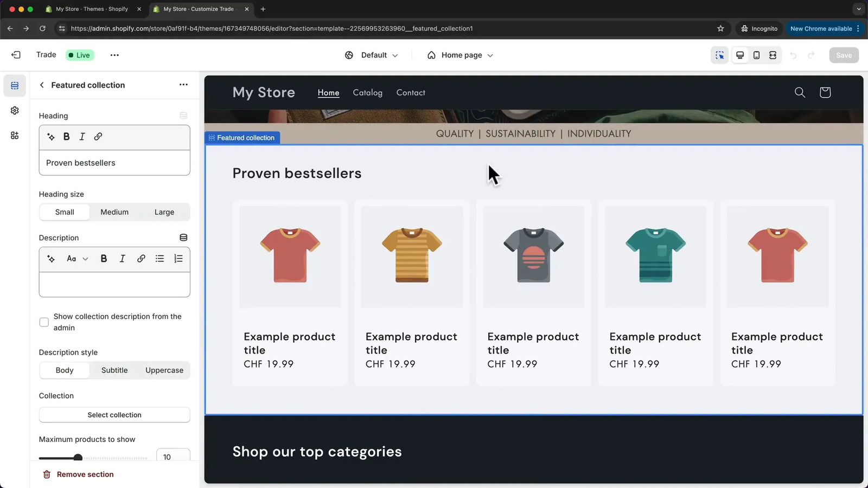The height and width of the screenshot is (488, 868).
Task: Bookmark this page with the star icon
Action: [x=720, y=29]
